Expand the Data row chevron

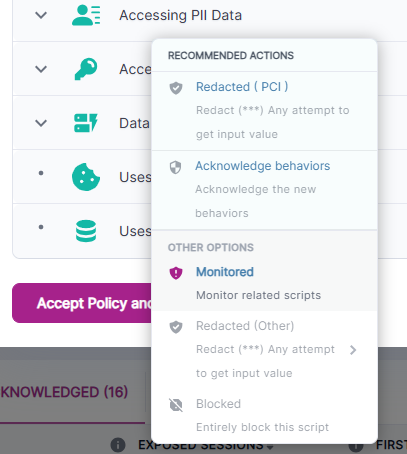(x=41, y=123)
